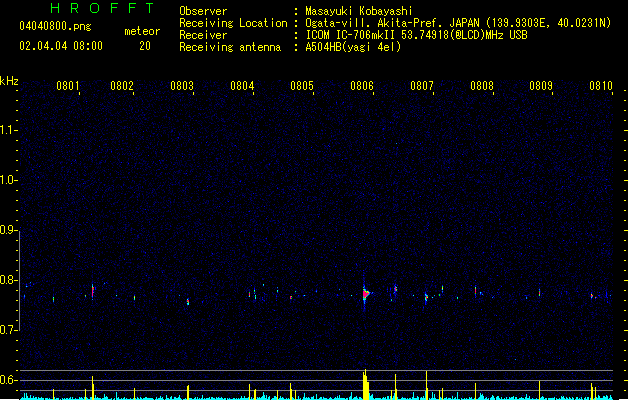Click the kHz axis label
The width and height of the screenshot is (629, 400).
[x=9, y=81]
